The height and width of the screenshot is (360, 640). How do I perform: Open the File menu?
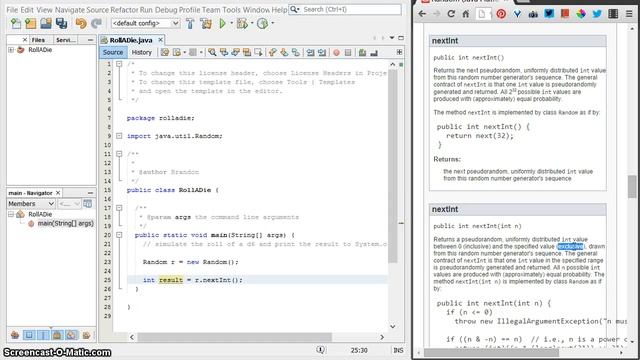coord(12,9)
